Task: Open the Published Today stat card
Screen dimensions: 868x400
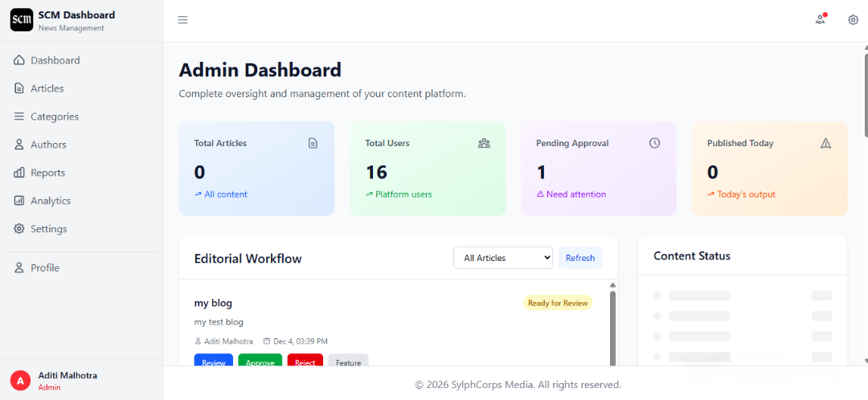Action: coord(769,168)
